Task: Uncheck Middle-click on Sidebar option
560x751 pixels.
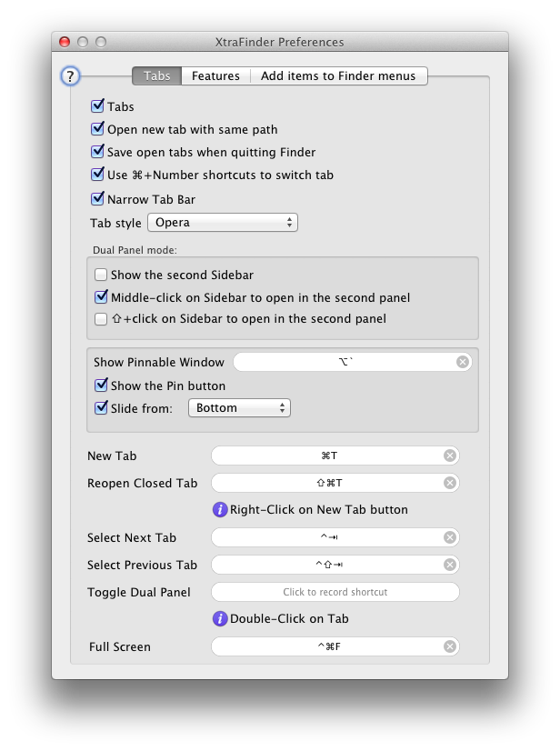Action: point(101,297)
